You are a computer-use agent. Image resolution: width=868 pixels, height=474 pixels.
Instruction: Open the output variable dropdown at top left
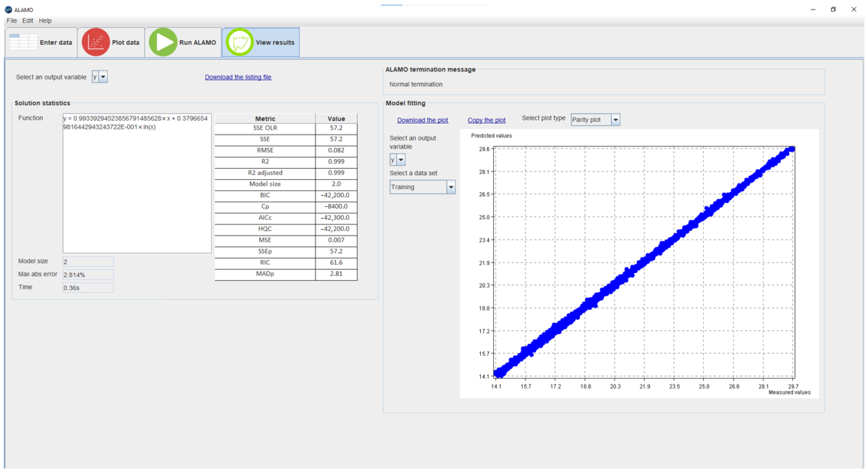coord(103,77)
